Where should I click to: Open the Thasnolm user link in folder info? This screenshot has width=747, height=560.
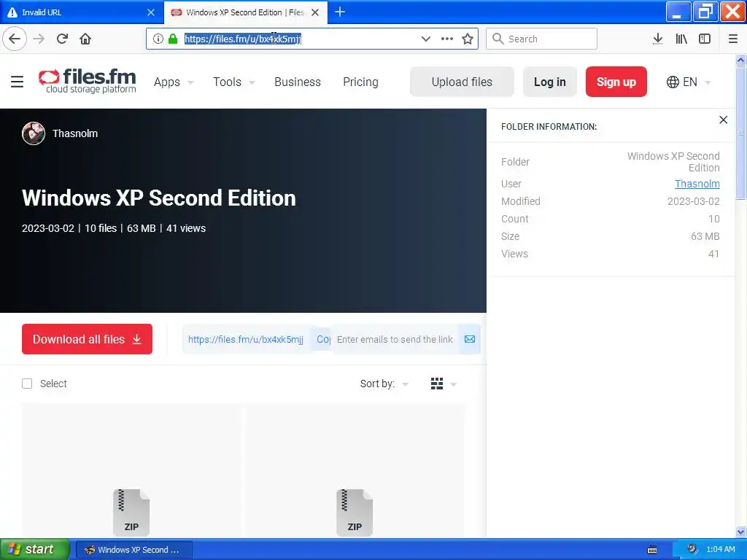pos(697,184)
